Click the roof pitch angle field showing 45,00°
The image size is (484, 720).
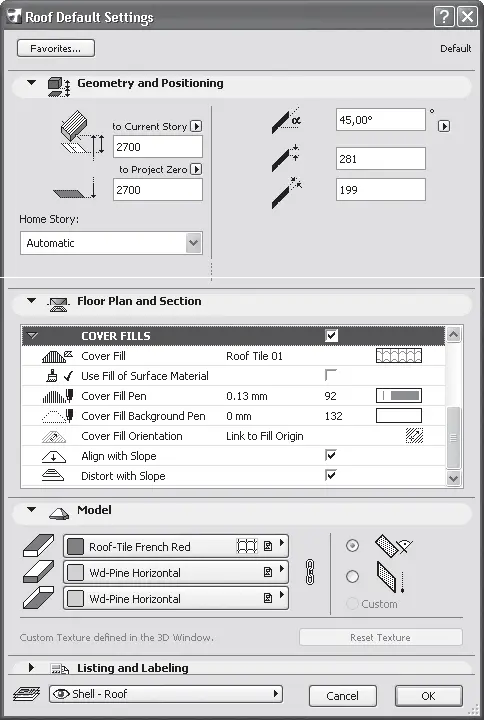point(381,120)
